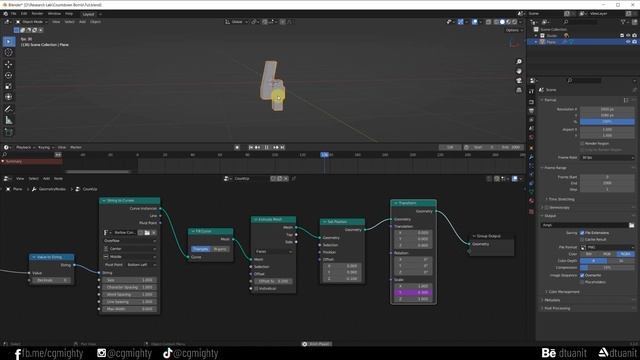
Task: Expand the Post Processing panel
Action: (x=557, y=308)
